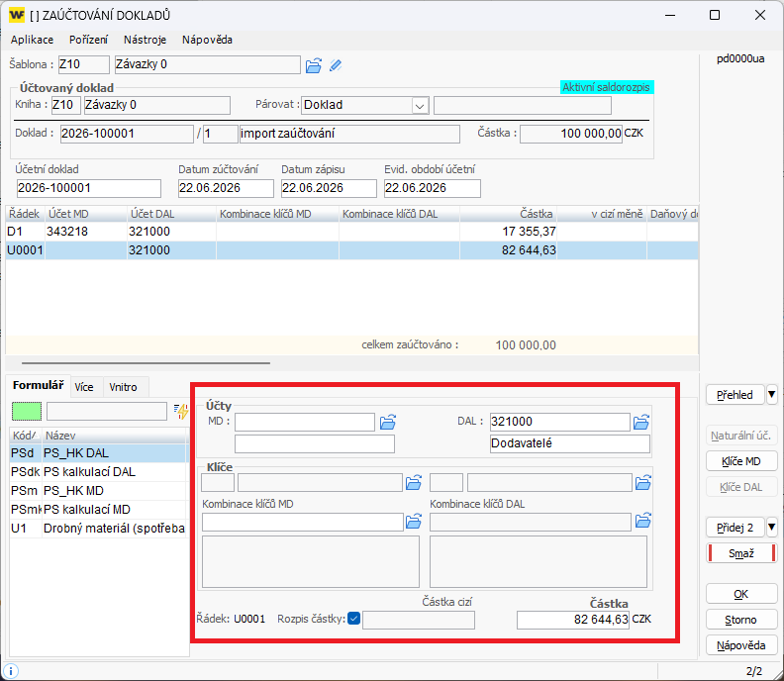
Task: Click the Účet DAL column header
Action: (171, 214)
